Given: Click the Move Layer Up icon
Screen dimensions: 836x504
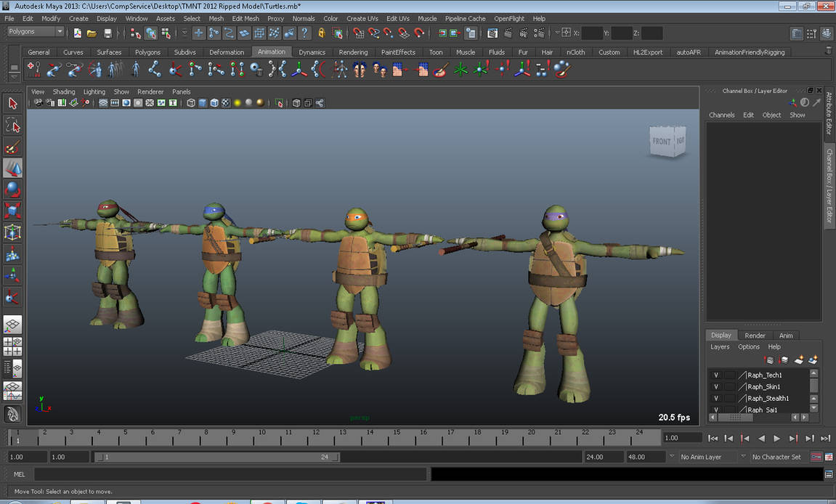Looking at the screenshot, I should coord(769,360).
